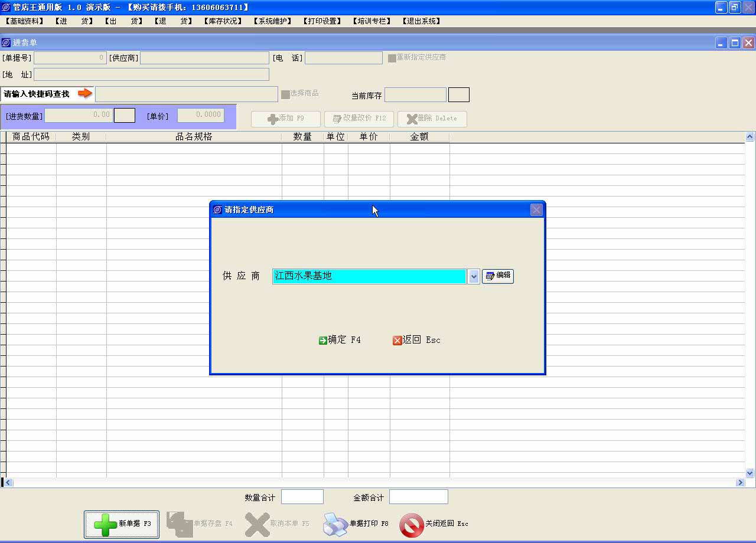Open the 系统维护 menu
Viewport: 756px width, 543px height.
coord(273,21)
